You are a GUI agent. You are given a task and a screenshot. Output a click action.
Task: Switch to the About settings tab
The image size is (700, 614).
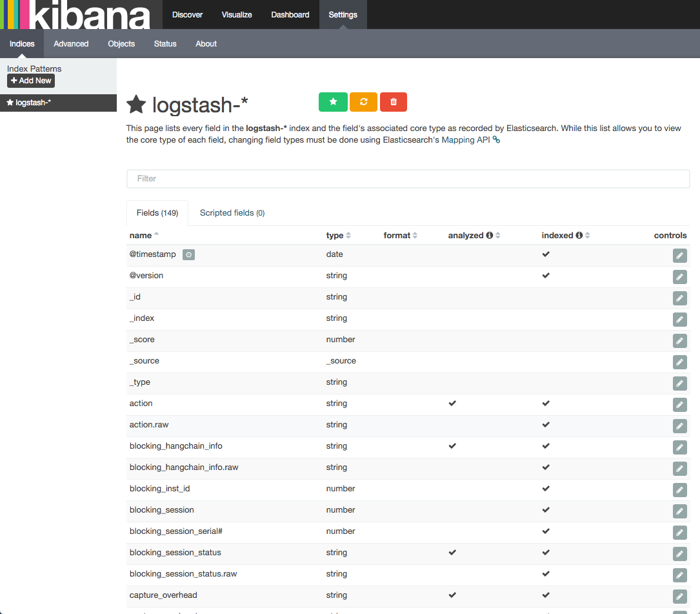206,44
